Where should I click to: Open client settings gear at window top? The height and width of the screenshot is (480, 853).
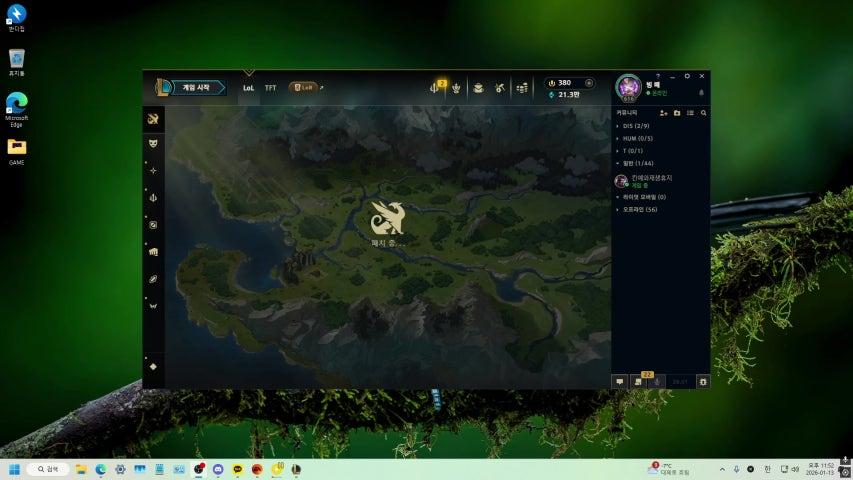pos(687,76)
